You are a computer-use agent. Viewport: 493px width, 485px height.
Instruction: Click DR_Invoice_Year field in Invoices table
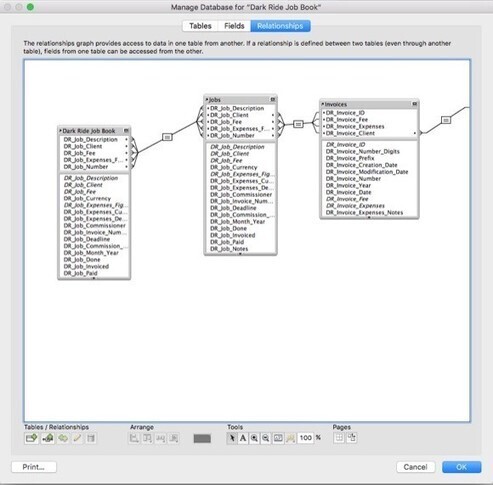pyautogui.click(x=348, y=185)
